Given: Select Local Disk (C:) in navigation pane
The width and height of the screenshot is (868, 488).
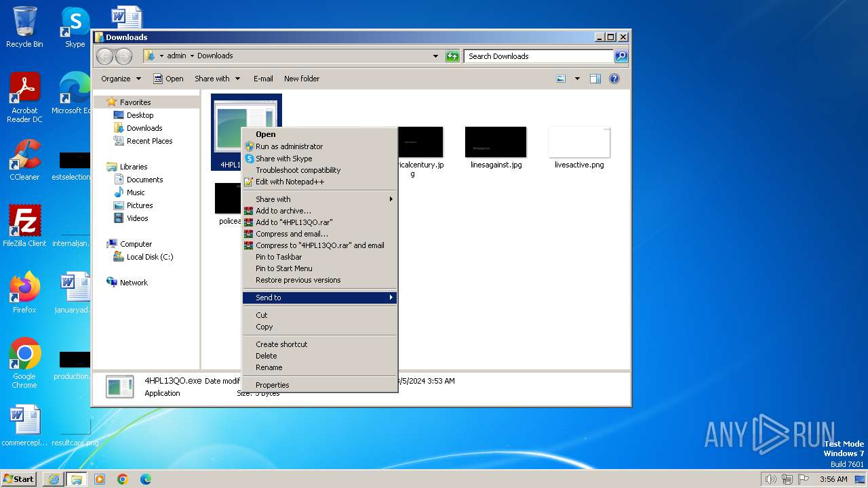Looking at the screenshot, I should 149,257.
